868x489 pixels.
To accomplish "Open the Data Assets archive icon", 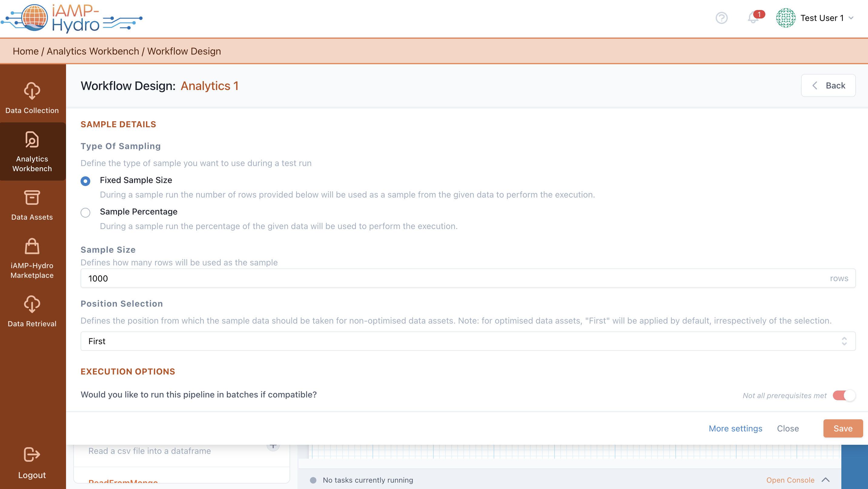I will 32,198.
